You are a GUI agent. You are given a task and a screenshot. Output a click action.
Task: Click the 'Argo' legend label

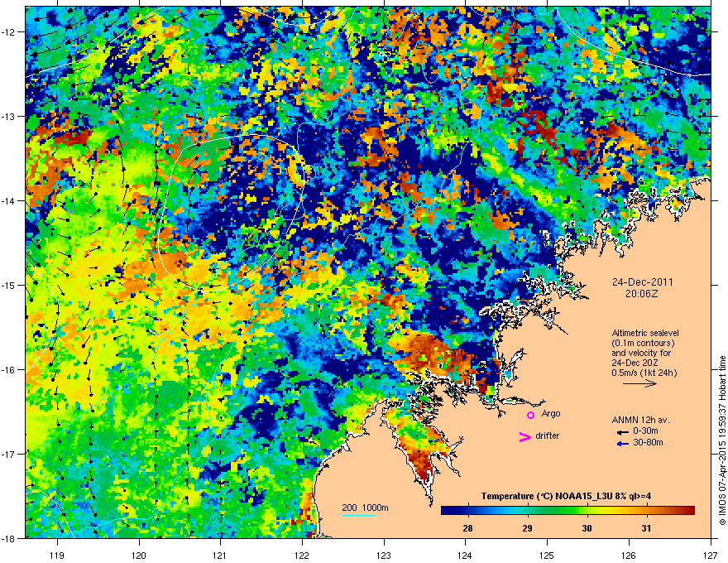[x=551, y=413]
